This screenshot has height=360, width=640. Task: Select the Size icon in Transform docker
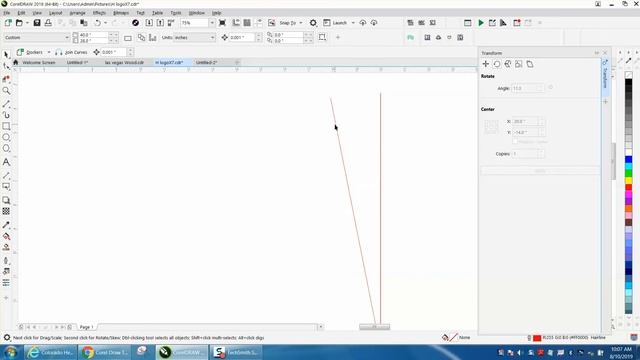tap(519, 64)
